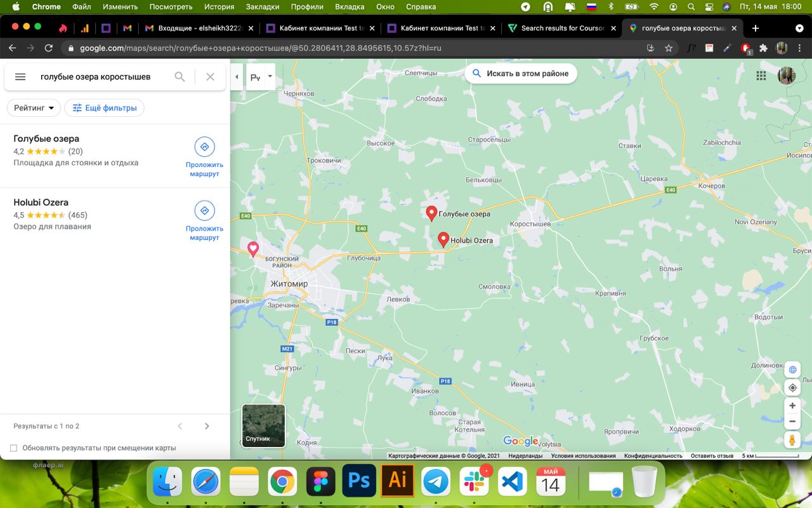The image size is (812, 508).
Task: Click the Коростышев town label on map
Action: click(530, 224)
